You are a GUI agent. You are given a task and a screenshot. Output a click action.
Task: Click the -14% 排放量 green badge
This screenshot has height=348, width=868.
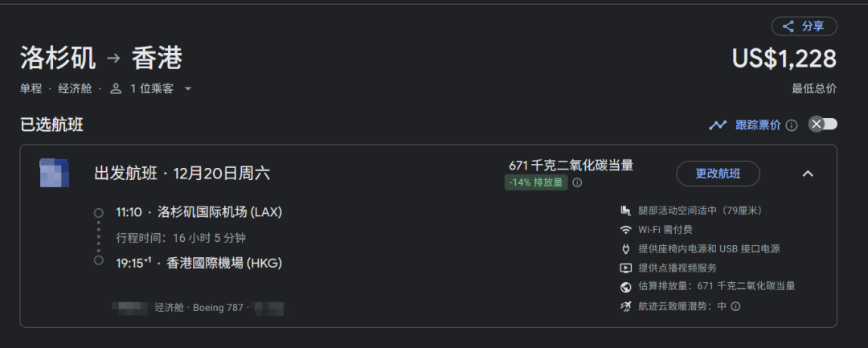pyautogui.click(x=535, y=182)
